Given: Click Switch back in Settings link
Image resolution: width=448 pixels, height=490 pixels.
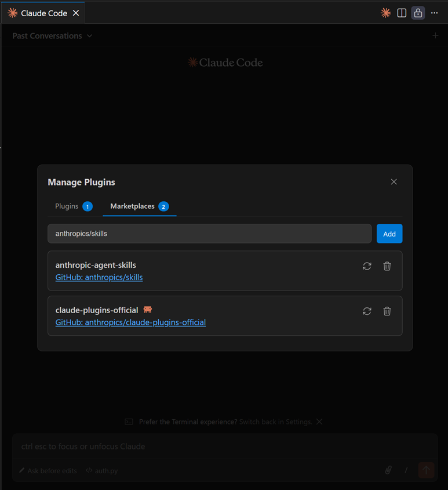Looking at the screenshot, I should 275,422.
